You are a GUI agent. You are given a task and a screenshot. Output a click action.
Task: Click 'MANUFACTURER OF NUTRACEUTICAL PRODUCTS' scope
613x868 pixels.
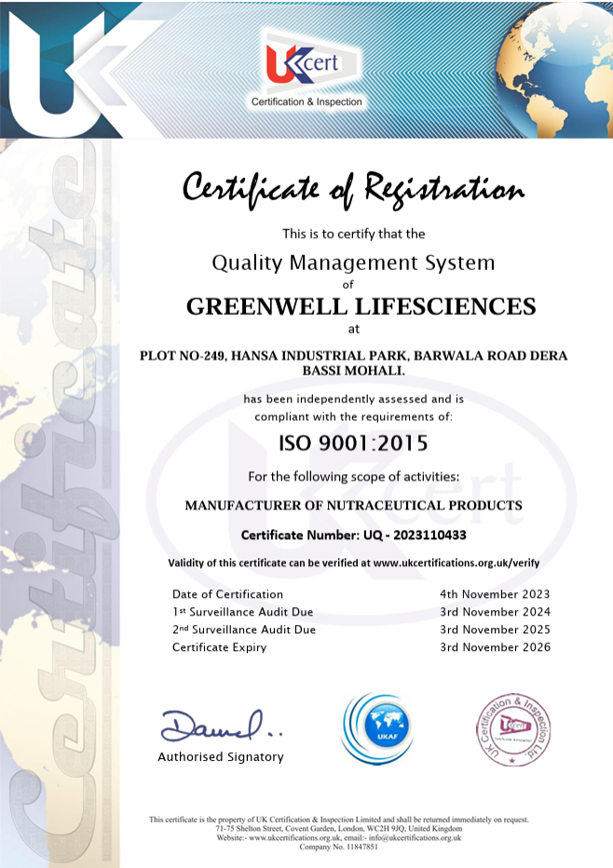[353, 506]
